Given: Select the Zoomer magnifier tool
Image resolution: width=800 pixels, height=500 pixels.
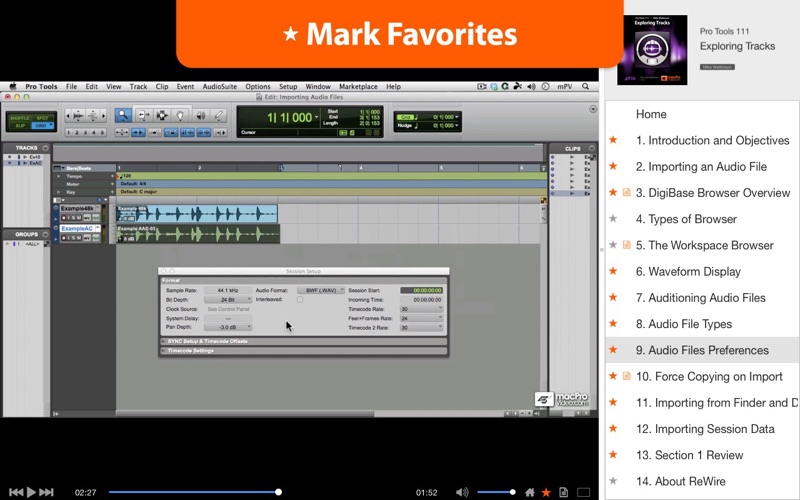Looking at the screenshot, I should pos(122,116).
